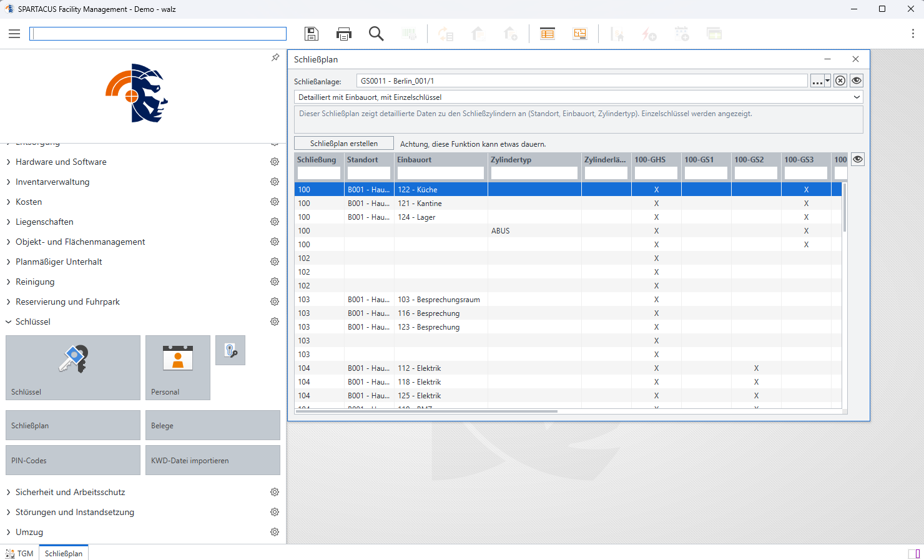Viewport: 924px width, 560px height.
Task: Switch to the TGM tab at bottom
Action: 20,553
